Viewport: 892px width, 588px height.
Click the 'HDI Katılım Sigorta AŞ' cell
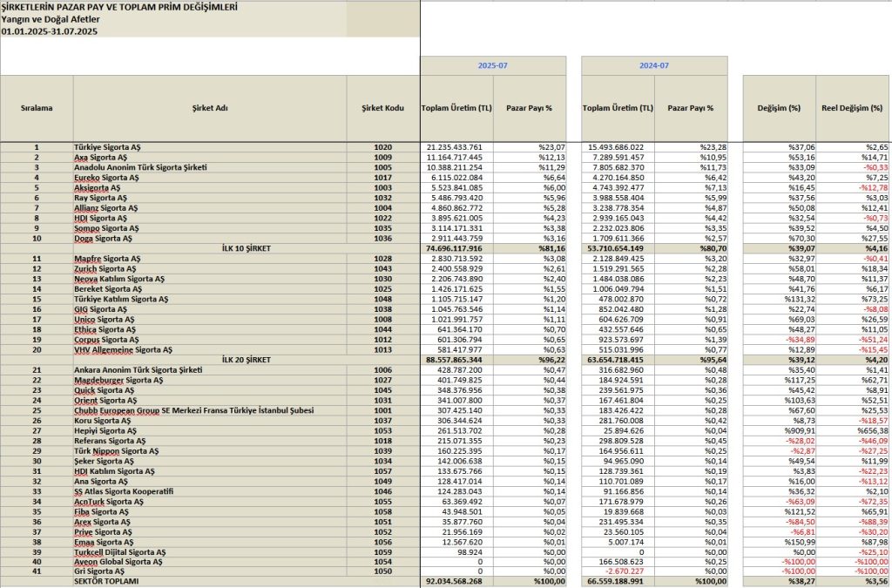(210, 471)
